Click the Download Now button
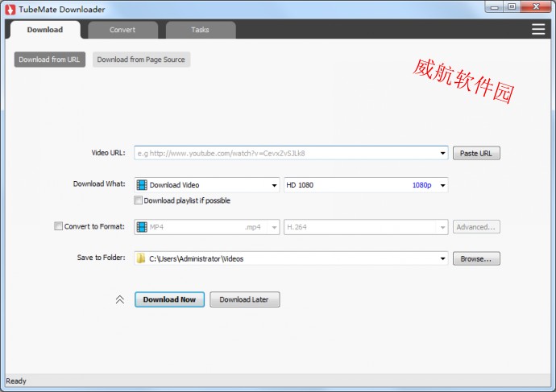556x392 pixels. [169, 299]
